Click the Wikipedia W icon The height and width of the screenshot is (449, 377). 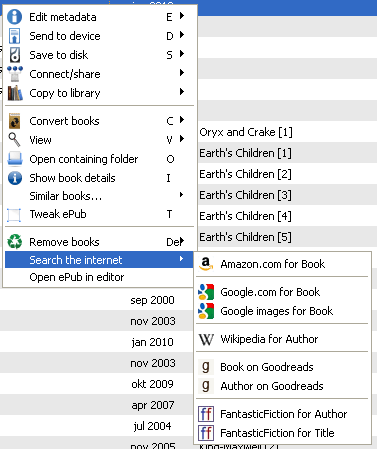(206, 339)
